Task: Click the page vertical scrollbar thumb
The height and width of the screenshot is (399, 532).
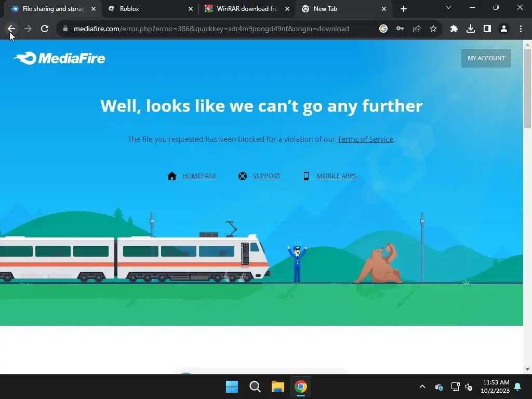Action: pos(527,88)
